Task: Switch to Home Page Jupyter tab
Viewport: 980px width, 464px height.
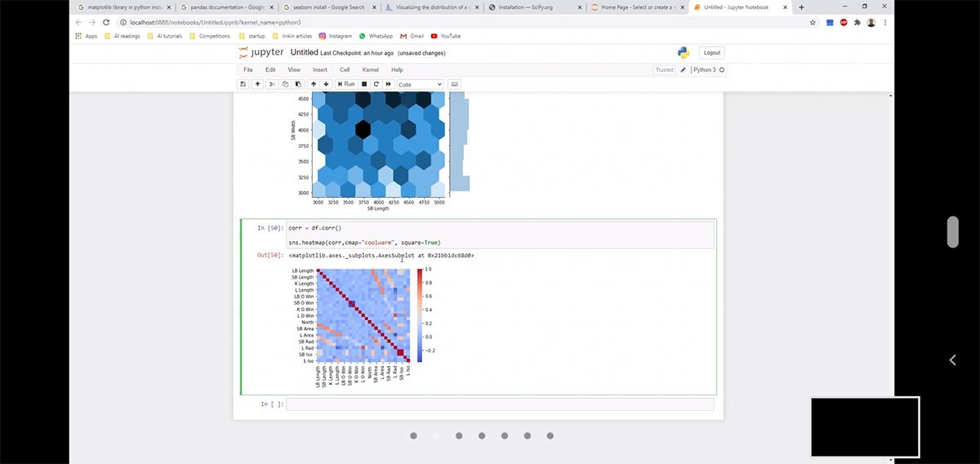Action: 637,7
